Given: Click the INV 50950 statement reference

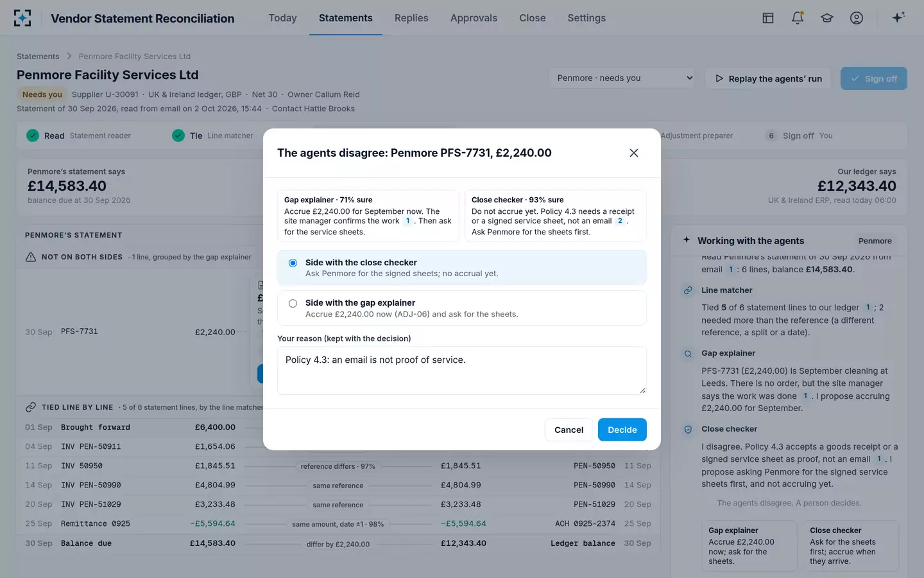Looking at the screenshot, I should tap(81, 466).
